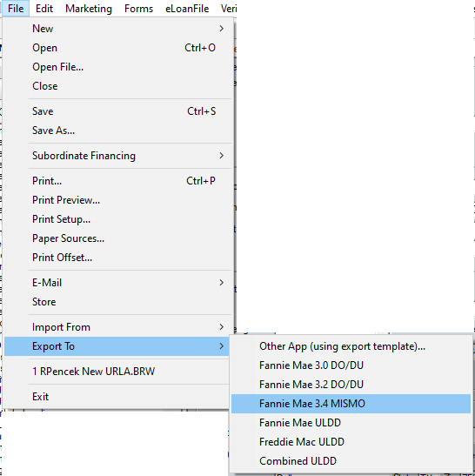475x476 pixels.
Task: Select Fannie Mae 3.4 MISMO export option
Action: (351, 404)
